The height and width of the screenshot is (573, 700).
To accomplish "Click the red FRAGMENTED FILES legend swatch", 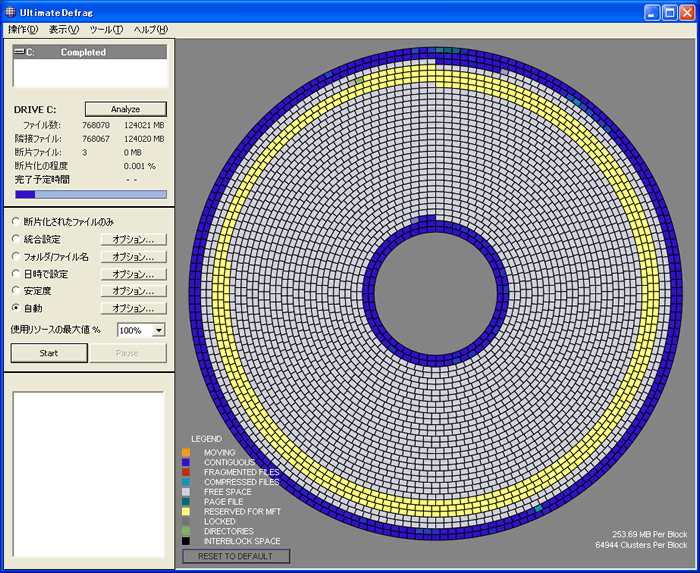I will pyautogui.click(x=185, y=472).
